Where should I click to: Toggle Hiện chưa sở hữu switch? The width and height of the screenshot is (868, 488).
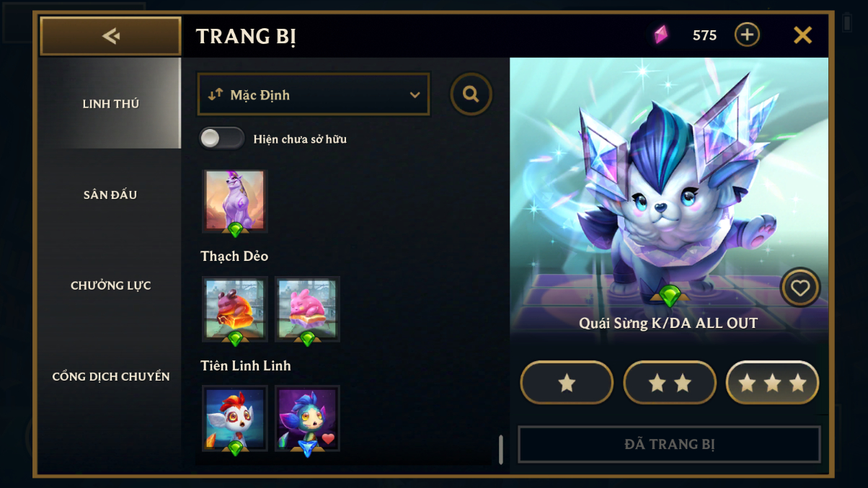coord(222,138)
